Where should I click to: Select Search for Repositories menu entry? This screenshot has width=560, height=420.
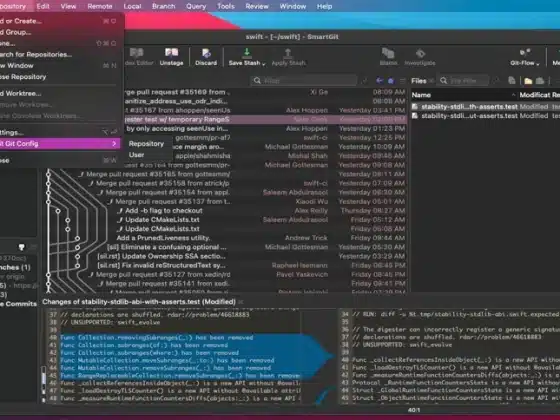(x=59, y=55)
